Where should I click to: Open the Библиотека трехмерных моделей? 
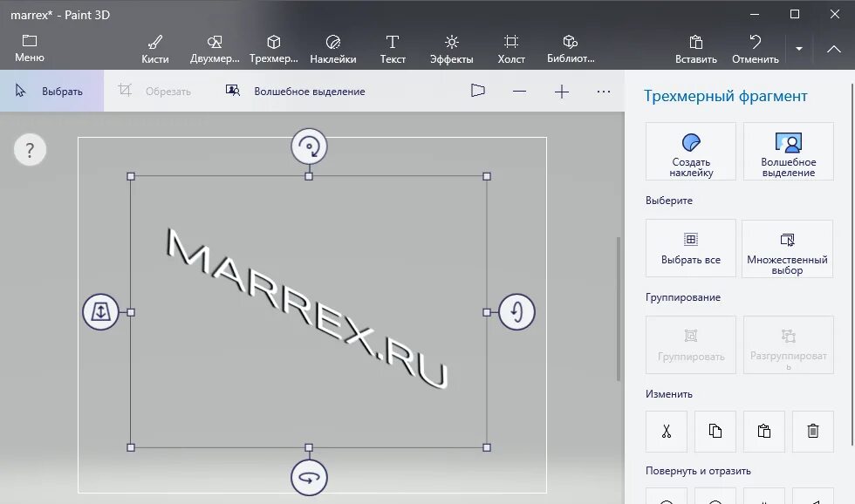coord(571,50)
